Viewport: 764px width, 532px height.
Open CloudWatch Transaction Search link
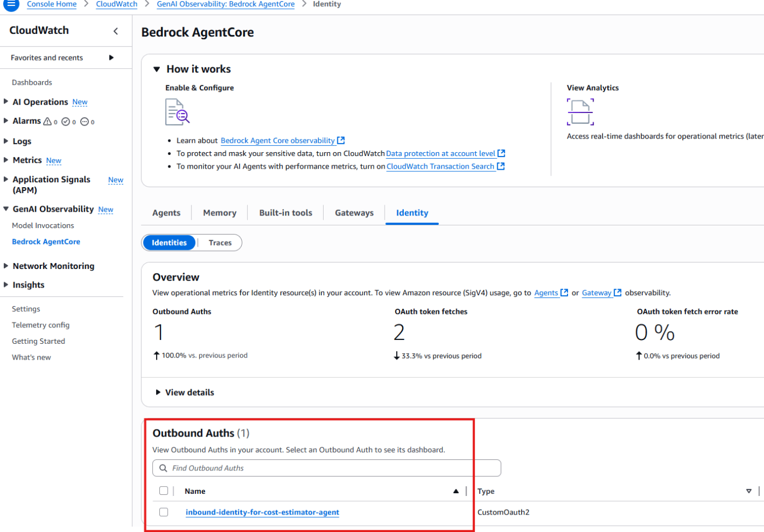[x=440, y=166]
